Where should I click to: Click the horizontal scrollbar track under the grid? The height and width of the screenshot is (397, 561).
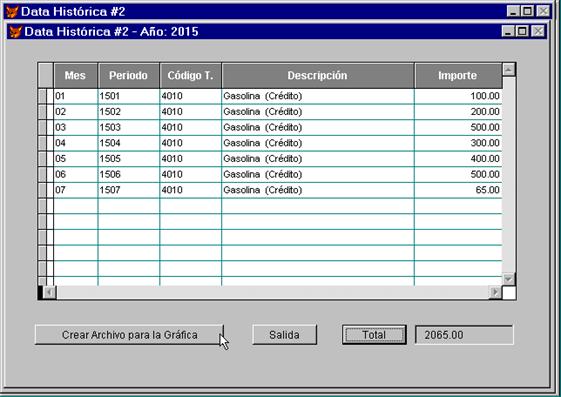click(273, 293)
